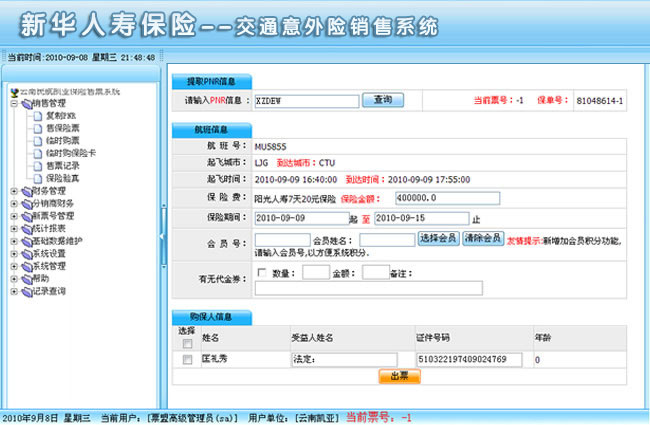Click the 记录查询 folder icon
The width and height of the screenshot is (650, 425).
[x=27, y=291]
